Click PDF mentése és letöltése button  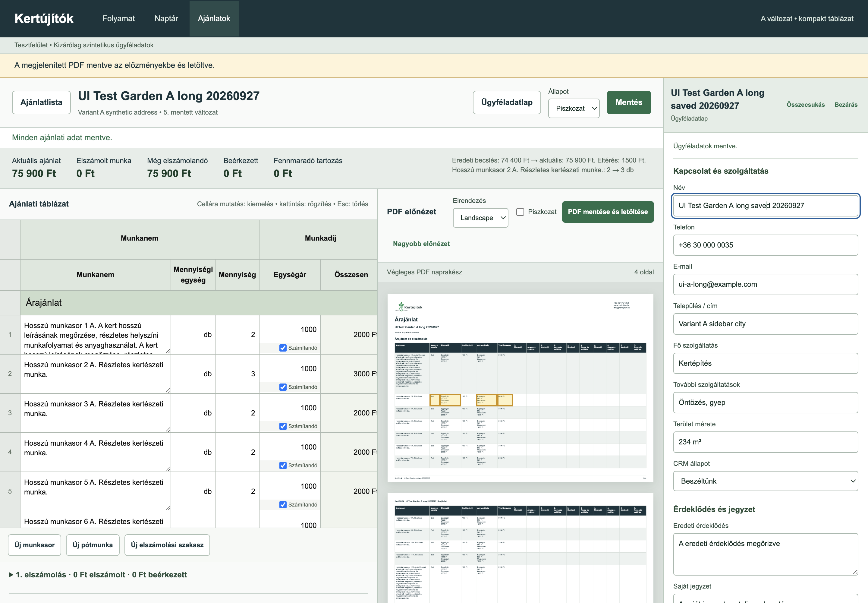pyautogui.click(x=608, y=212)
